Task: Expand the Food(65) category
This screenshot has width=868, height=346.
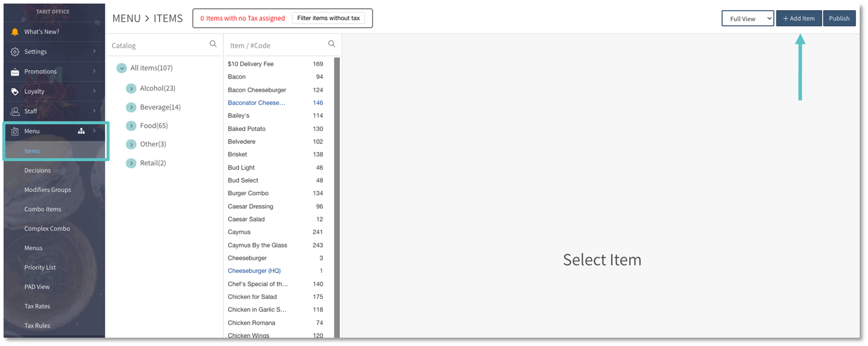Action: [x=131, y=126]
